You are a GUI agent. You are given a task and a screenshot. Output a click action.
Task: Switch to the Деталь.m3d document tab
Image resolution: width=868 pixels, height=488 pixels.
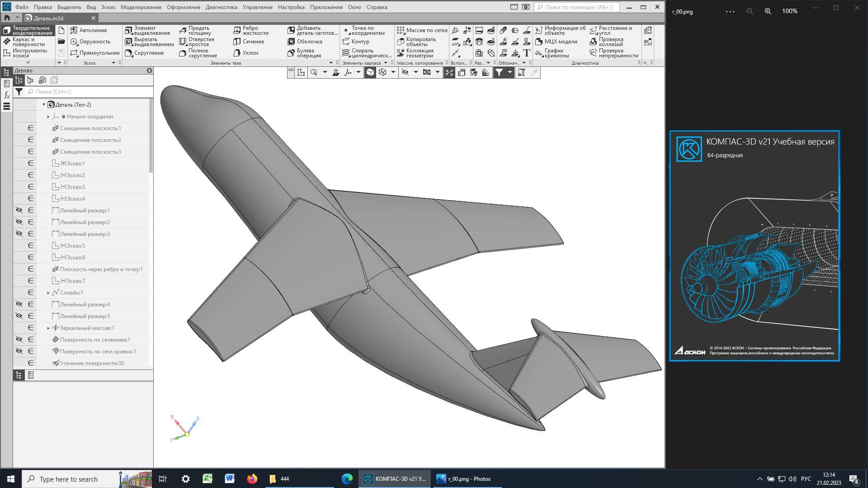coord(60,18)
